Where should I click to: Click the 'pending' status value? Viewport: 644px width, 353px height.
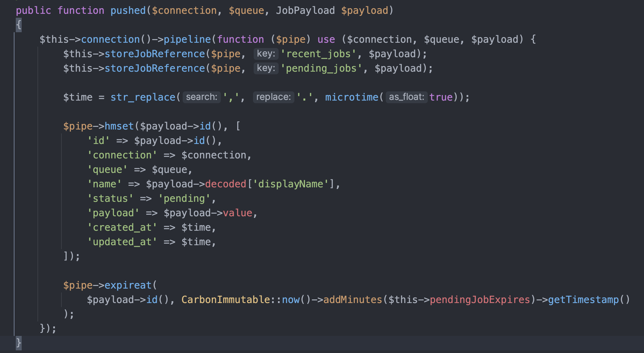tap(185, 198)
